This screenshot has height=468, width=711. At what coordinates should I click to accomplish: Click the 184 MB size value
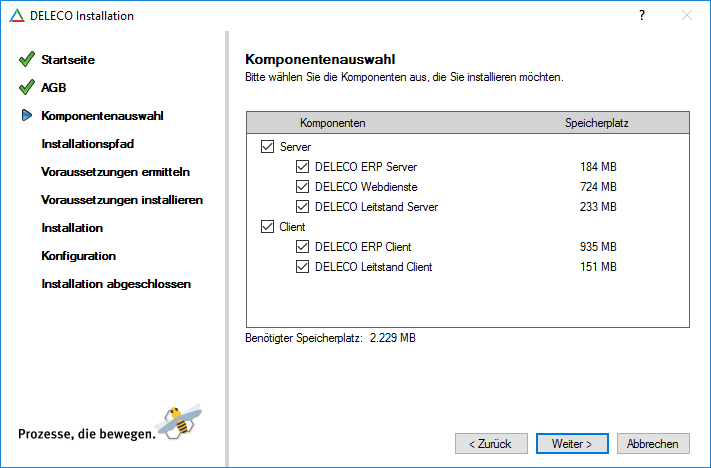tap(598, 167)
